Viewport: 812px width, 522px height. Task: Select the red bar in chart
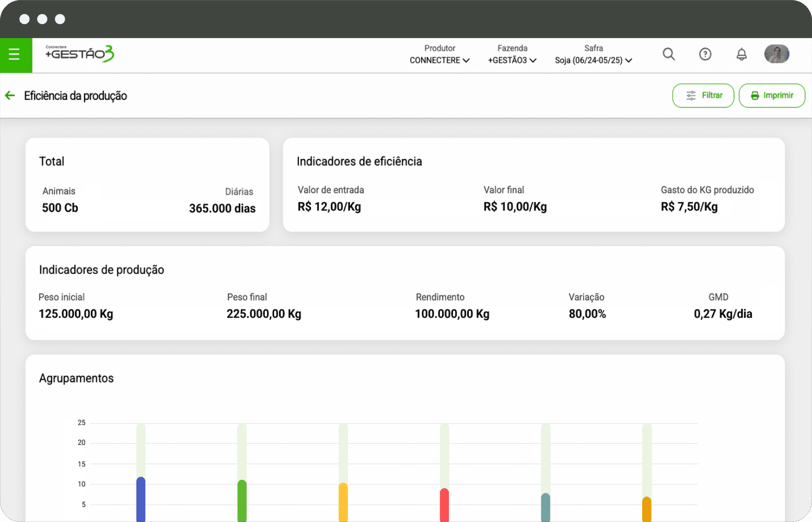[444, 505]
